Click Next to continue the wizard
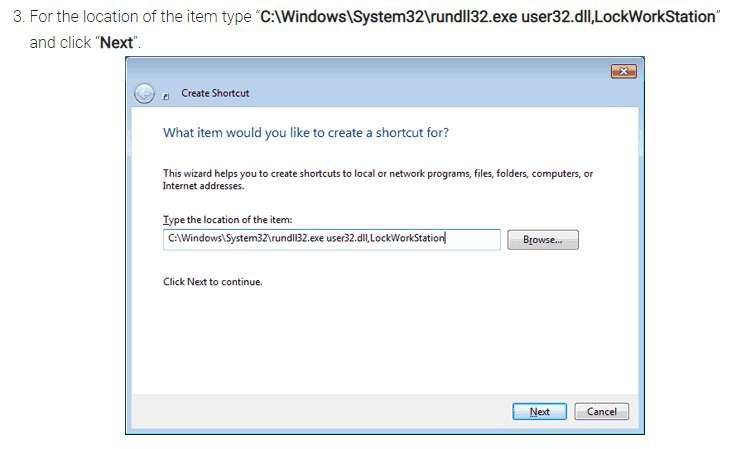This screenshot has height=449, width=729. [x=539, y=411]
